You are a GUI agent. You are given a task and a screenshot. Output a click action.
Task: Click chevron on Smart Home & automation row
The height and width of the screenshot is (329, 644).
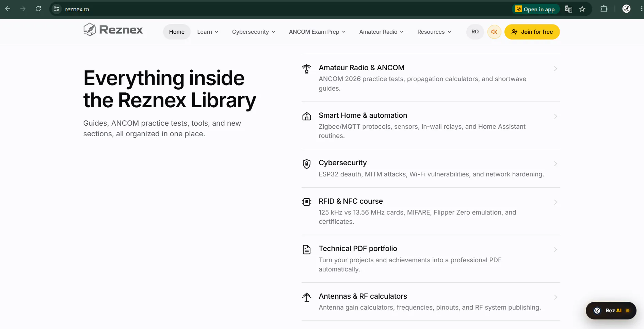pos(556,116)
